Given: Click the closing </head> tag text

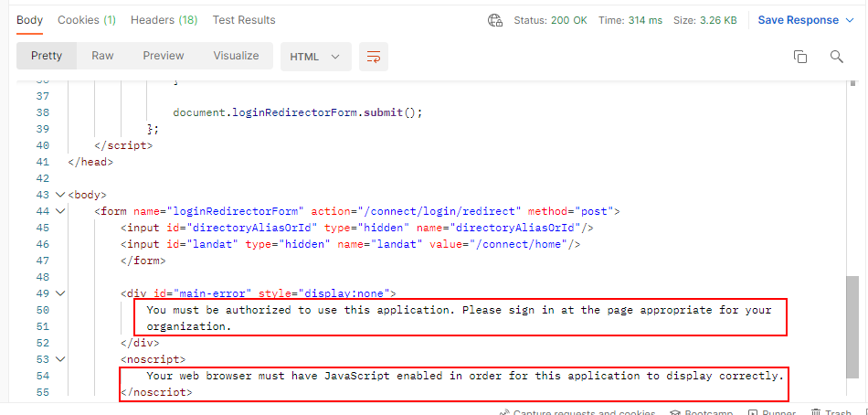Looking at the screenshot, I should [x=90, y=163].
